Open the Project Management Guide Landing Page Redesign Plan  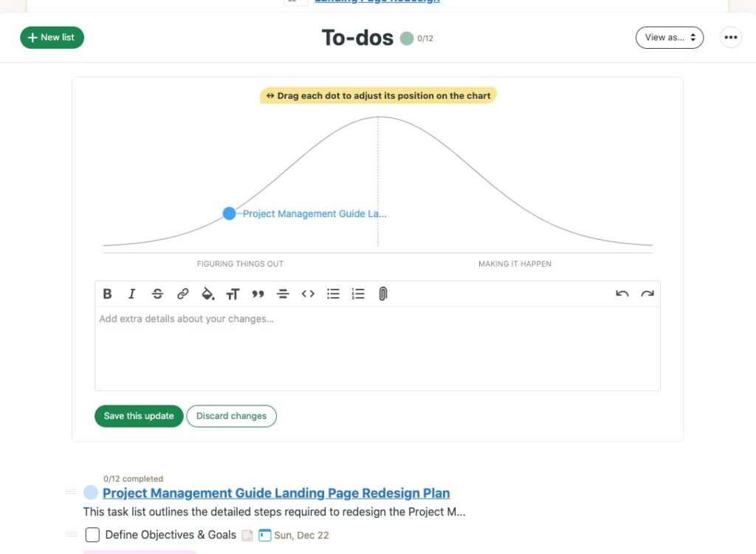(x=276, y=493)
